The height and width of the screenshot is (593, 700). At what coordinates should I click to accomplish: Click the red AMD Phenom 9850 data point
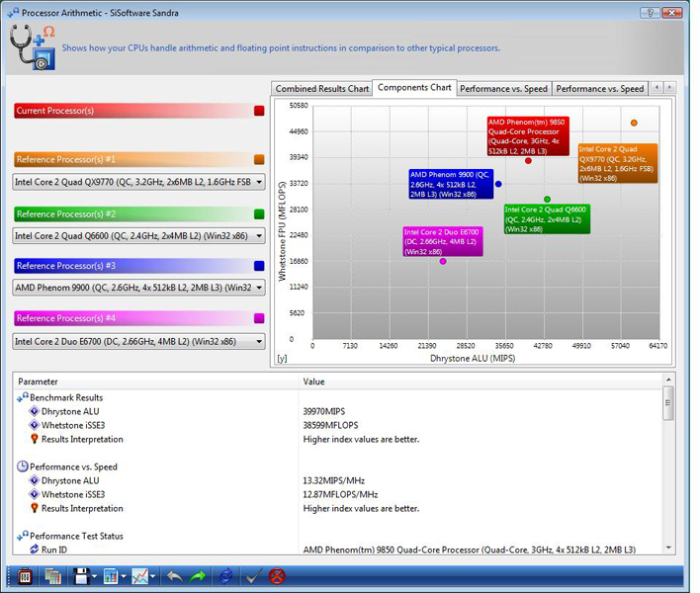(x=528, y=161)
